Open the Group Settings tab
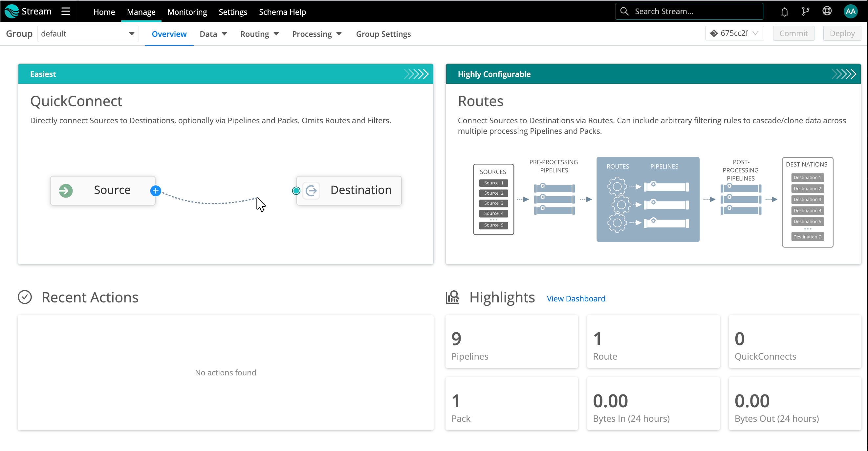Image resolution: width=868 pixels, height=451 pixels. 383,34
